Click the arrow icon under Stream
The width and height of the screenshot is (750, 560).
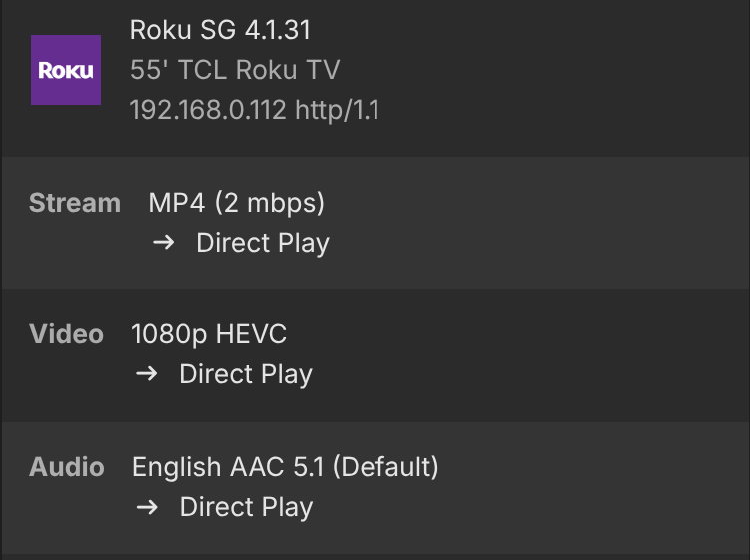coord(164,243)
